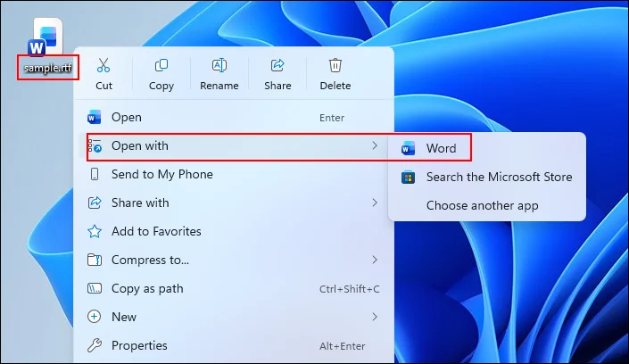Click the wrench icon for Properties
Image resolution: width=629 pixels, height=364 pixels.
coord(95,345)
